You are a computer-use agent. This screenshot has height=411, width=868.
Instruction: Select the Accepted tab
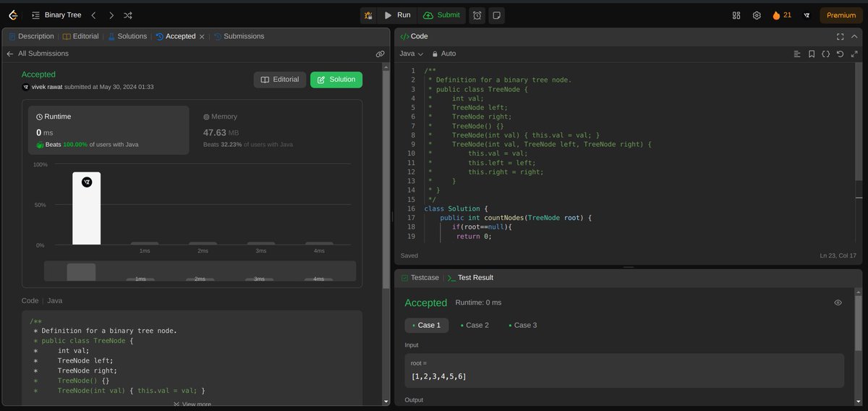[x=176, y=36]
